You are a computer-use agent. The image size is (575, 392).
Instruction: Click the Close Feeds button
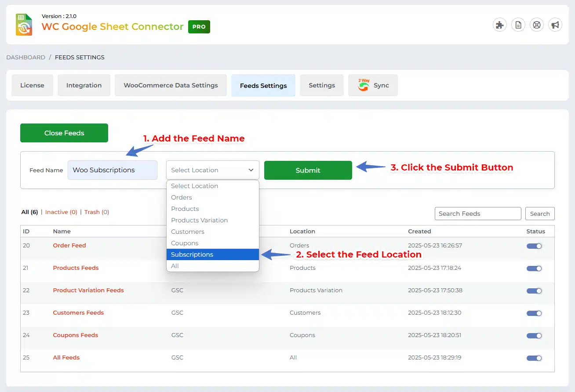pyautogui.click(x=64, y=133)
